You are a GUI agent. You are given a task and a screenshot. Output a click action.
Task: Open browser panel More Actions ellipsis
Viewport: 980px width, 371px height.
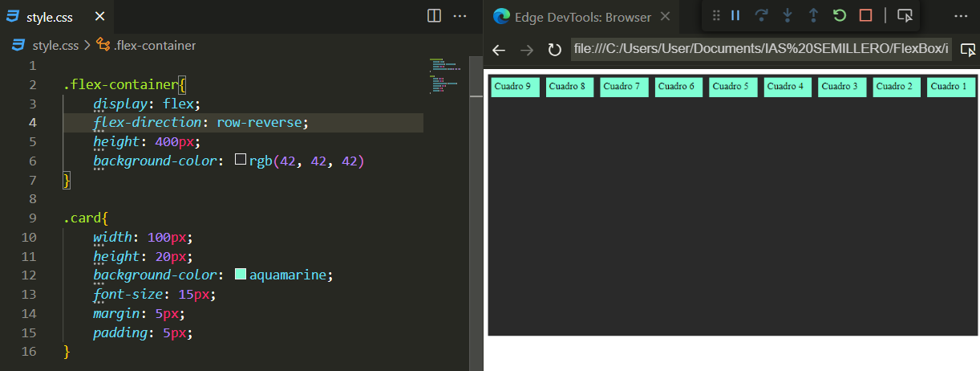961,15
